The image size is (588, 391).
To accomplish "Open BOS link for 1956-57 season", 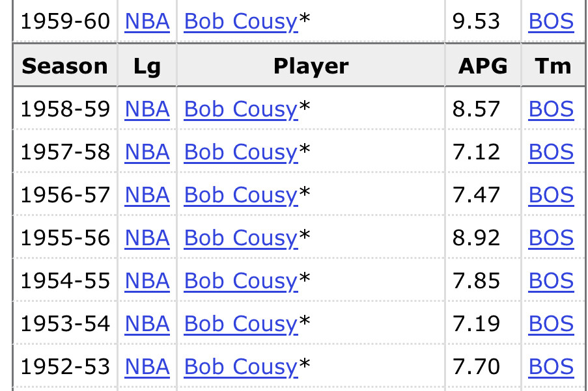I will (551, 195).
